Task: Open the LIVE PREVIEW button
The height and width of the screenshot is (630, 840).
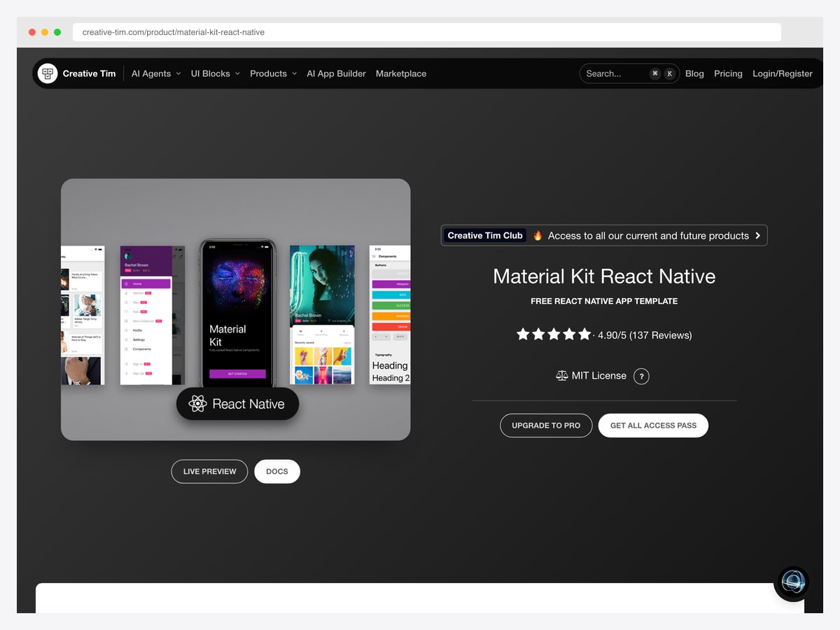Action: tap(209, 471)
